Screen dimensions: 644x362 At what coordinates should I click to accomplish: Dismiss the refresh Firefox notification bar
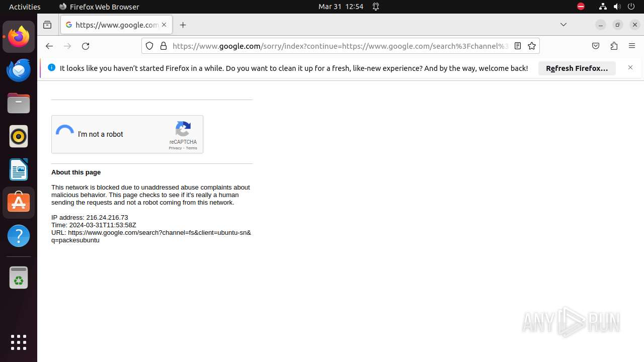point(630,67)
